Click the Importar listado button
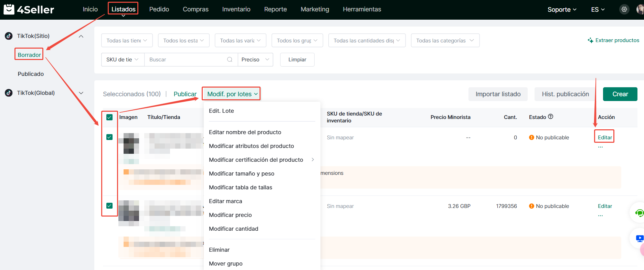The image size is (644, 270). 498,94
